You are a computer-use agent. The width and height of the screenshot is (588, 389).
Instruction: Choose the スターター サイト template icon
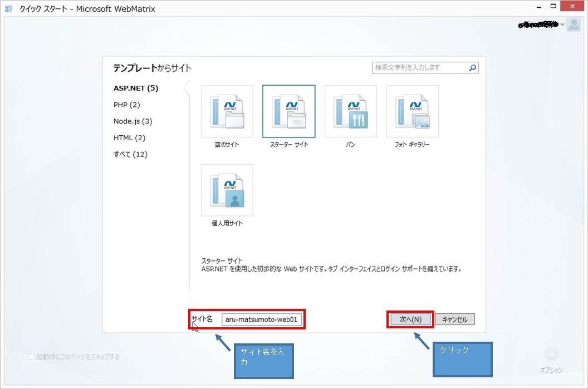pyautogui.click(x=289, y=111)
